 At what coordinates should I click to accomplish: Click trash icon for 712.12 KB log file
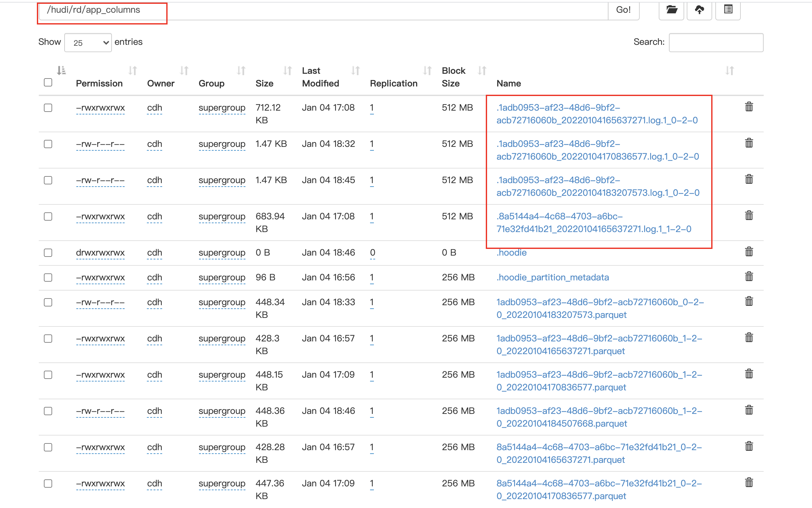(749, 107)
